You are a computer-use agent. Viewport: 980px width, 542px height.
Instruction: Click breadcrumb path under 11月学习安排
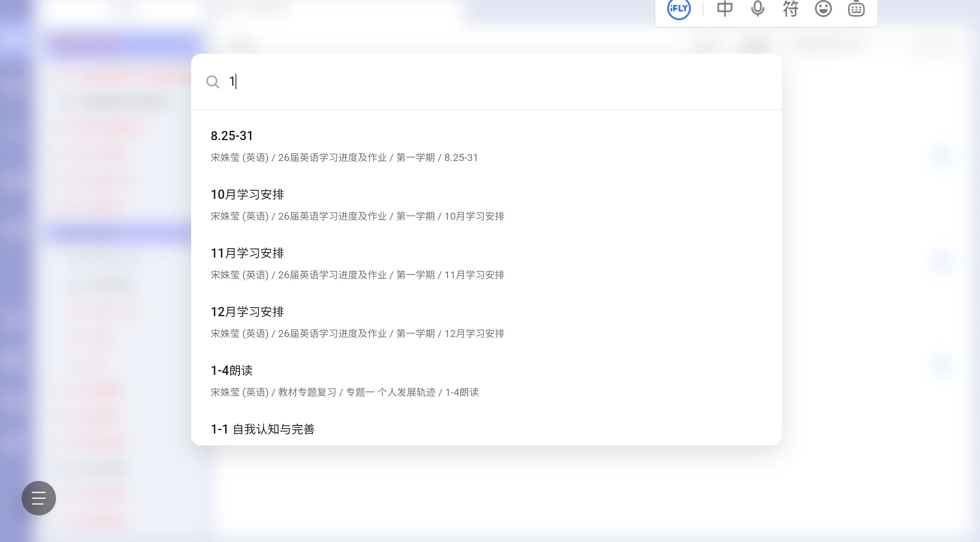tap(357, 275)
